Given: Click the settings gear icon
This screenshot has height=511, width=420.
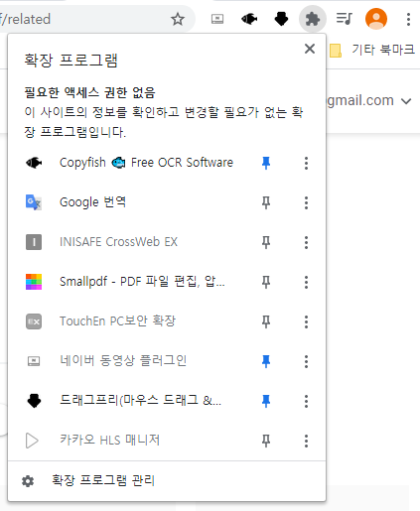Looking at the screenshot, I should tap(28, 481).
